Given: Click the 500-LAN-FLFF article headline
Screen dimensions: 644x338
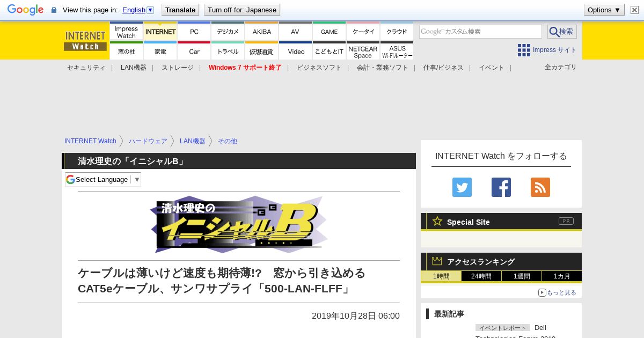Looking at the screenshot, I should (222, 281).
